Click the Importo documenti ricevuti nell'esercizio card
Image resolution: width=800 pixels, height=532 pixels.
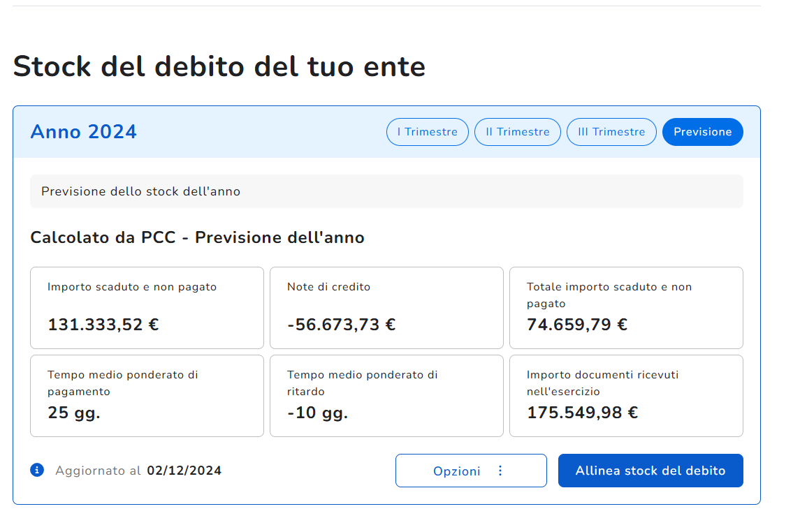coord(626,396)
